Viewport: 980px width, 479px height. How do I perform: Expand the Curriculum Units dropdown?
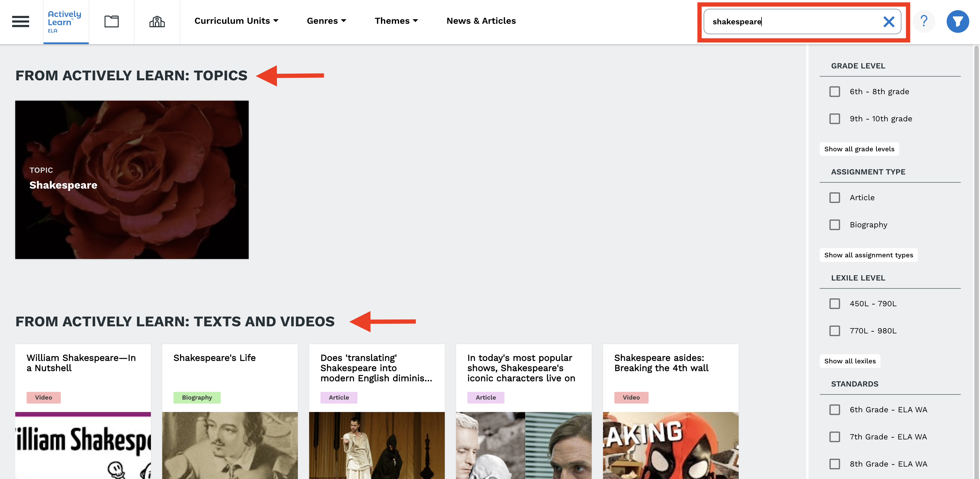click(236, 21)
